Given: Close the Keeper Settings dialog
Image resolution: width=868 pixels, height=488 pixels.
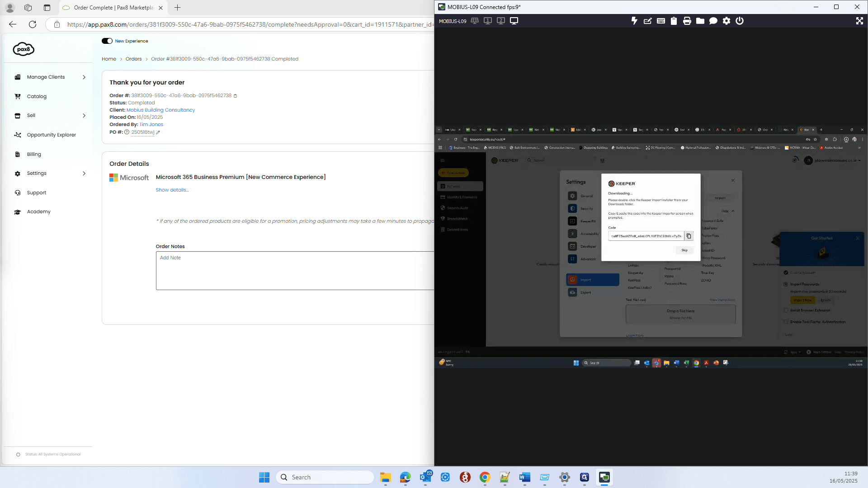Looking at the screenshot, I should 733,180.
